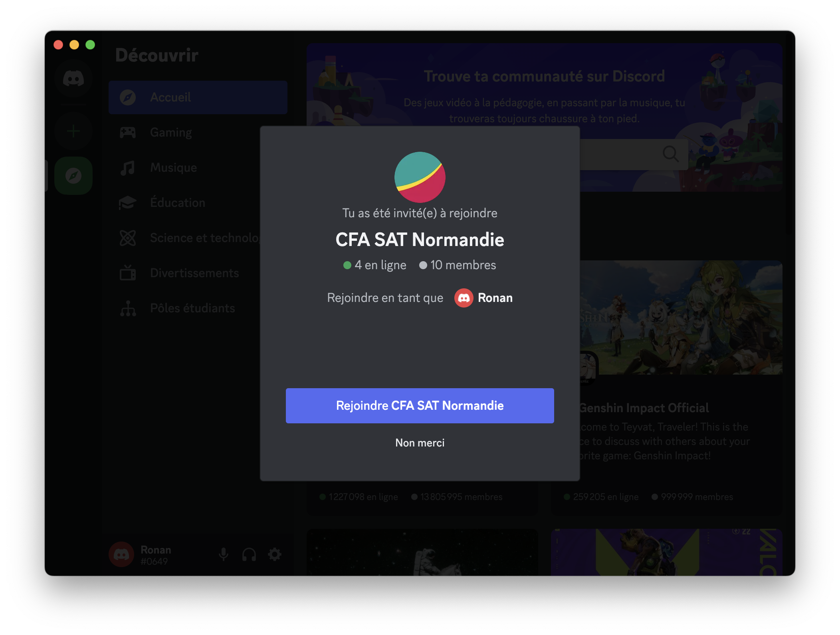Screen dimensions: 840x635
Task: Select the Gaming category icon
Action: point(128,131)
